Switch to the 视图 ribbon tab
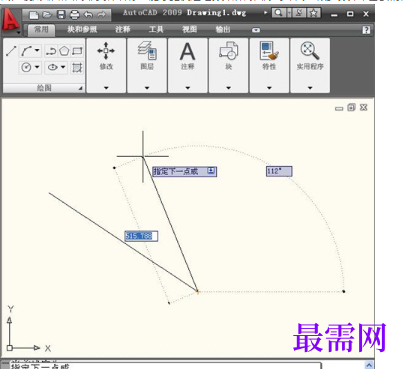 click(x=189, y=29)
